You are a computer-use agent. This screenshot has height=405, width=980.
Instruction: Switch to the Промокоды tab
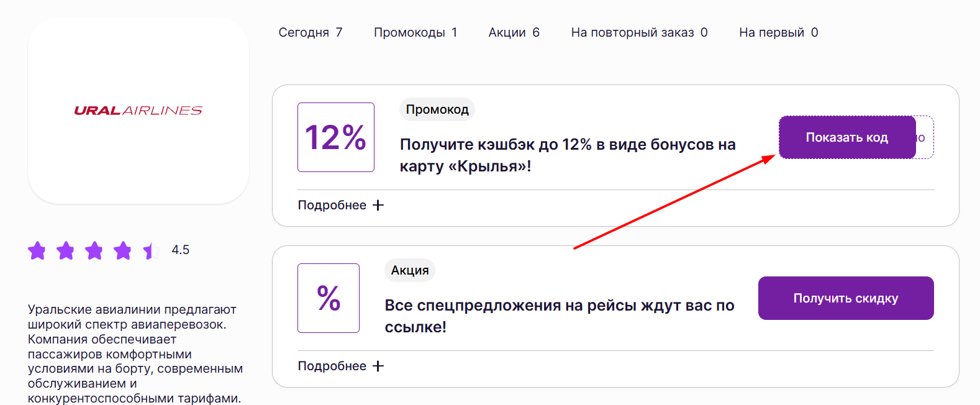point(415,32)
